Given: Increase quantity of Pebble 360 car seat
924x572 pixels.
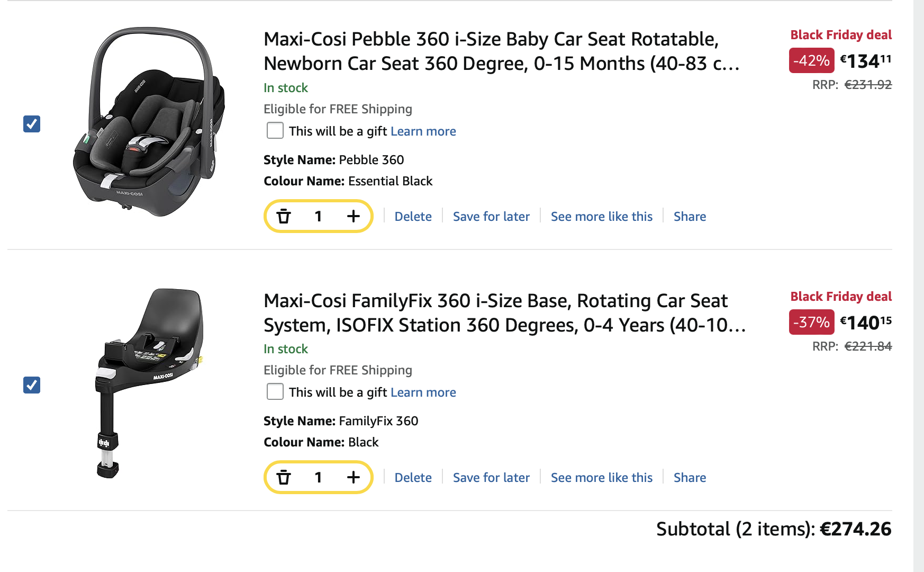Looking at the screenshot, I should [353, 216].
